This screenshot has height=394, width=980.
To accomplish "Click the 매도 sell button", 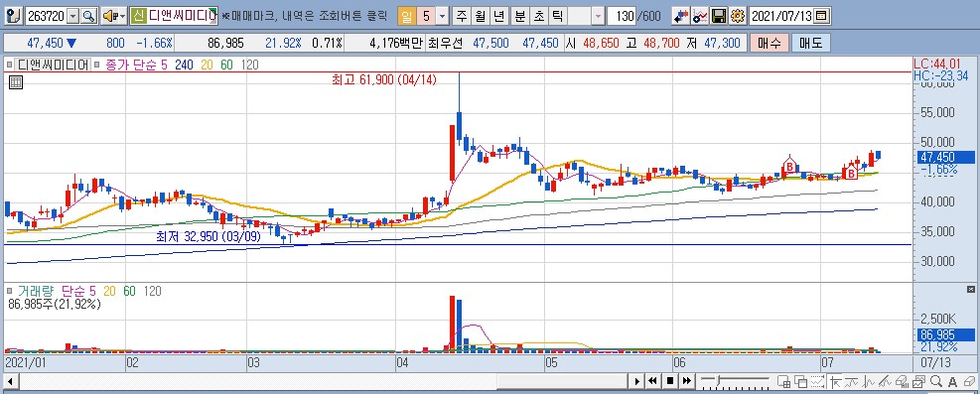I will 810,43.
